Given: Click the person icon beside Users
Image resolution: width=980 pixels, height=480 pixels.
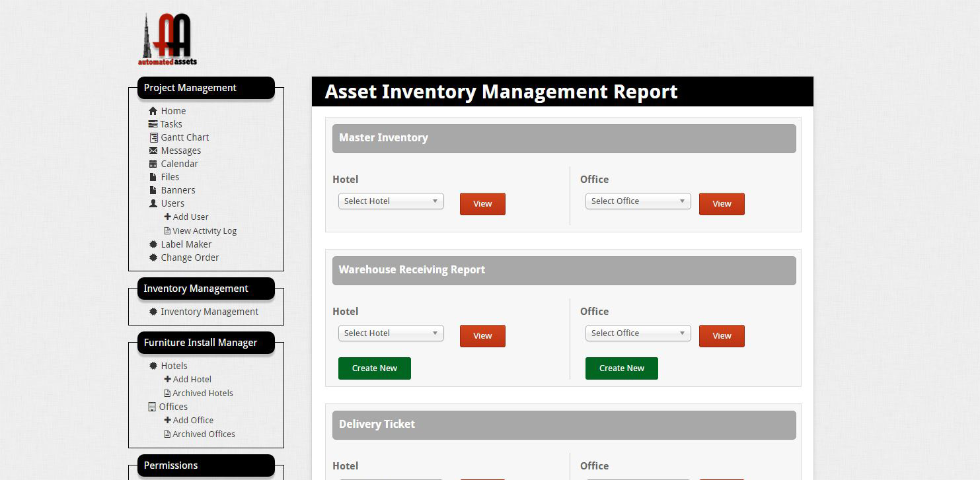Looking at the screenshot, I should pos(153,203).
